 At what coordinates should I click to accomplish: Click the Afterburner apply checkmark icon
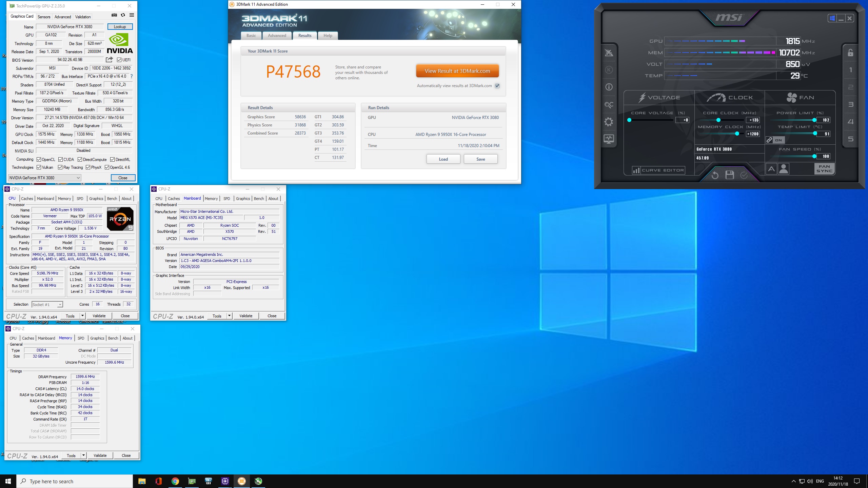pos(744,175)
